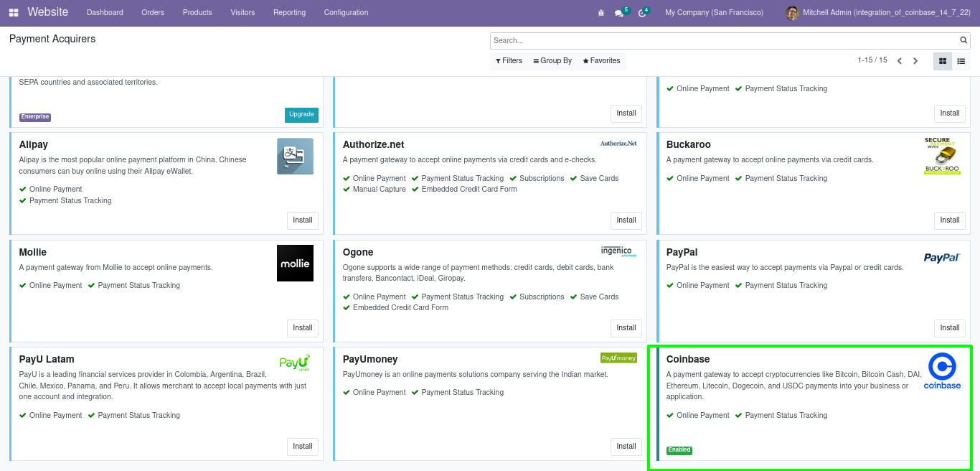Open the apps grid home menu
980x471 pixels.
pos(14,12)
